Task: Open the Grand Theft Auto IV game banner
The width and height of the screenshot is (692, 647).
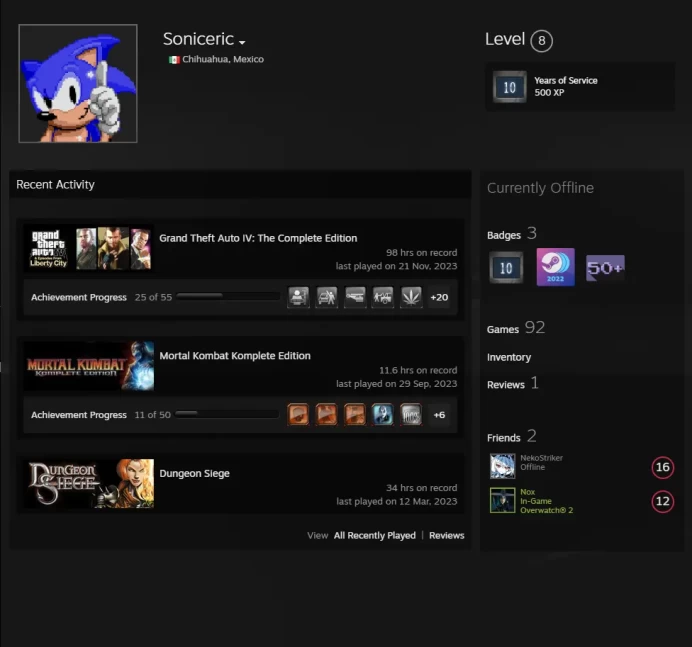Action: (89, 249)
